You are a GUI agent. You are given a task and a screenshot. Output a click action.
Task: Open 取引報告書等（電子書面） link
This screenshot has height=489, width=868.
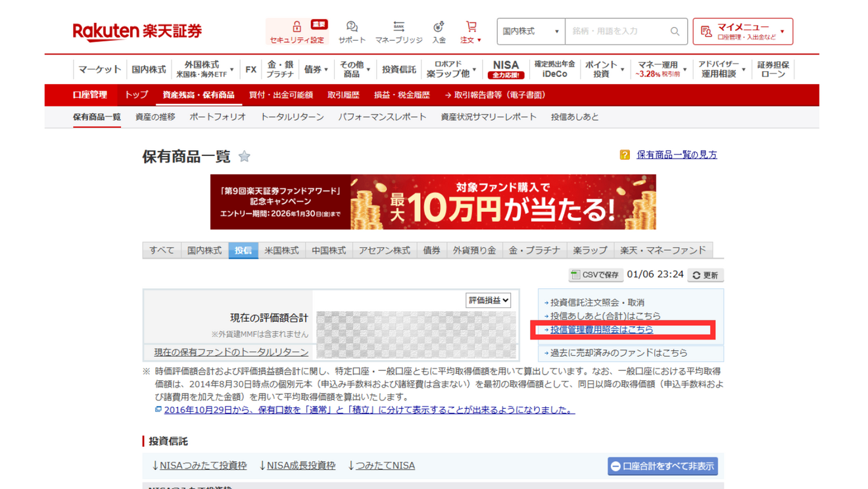[494, 95]
